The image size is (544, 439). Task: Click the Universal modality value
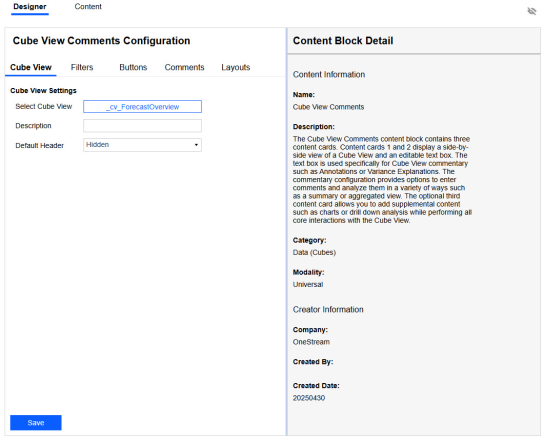coord(308,285)
